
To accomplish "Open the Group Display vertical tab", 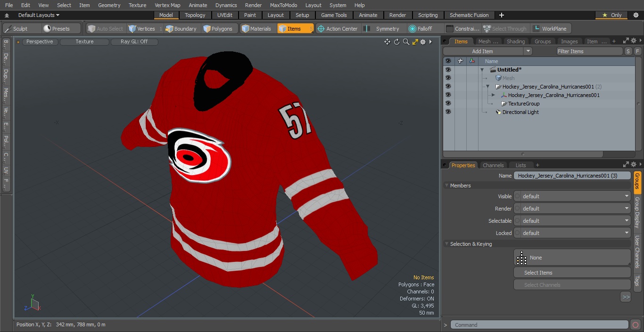I will (x=637, y=212).
